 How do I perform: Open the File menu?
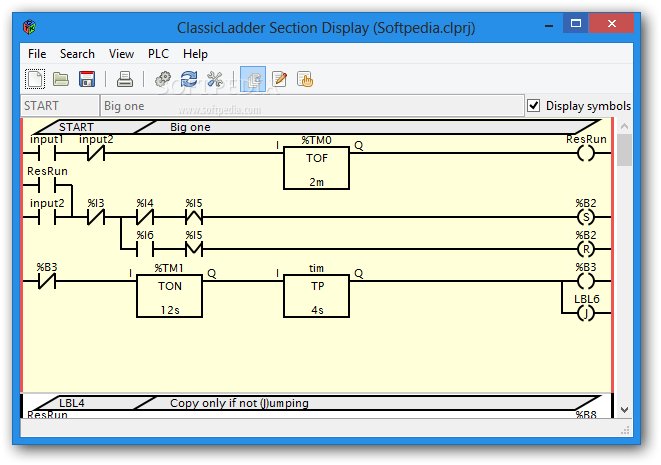point(37,54)
